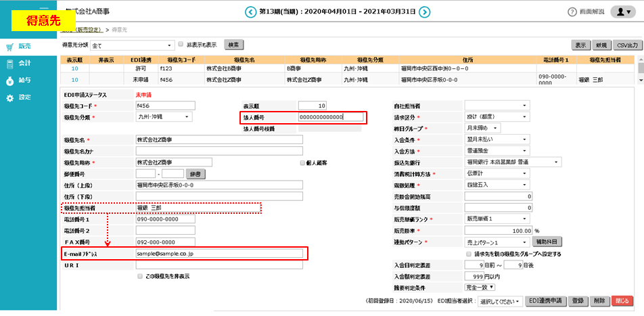Tick the この得意先を非表示 checkbox
The image size is (644, 316).
click(x=140, y=276)
